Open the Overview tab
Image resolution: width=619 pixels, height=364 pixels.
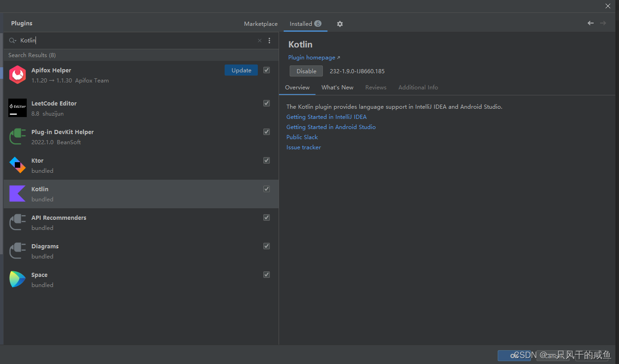[x=297, y=88]
